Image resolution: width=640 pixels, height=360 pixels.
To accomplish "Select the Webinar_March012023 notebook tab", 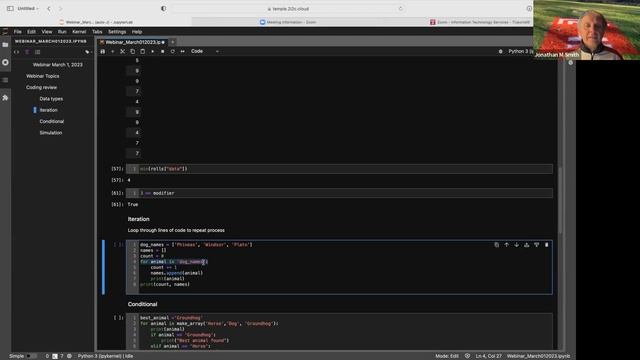I will tap(132, 42).
